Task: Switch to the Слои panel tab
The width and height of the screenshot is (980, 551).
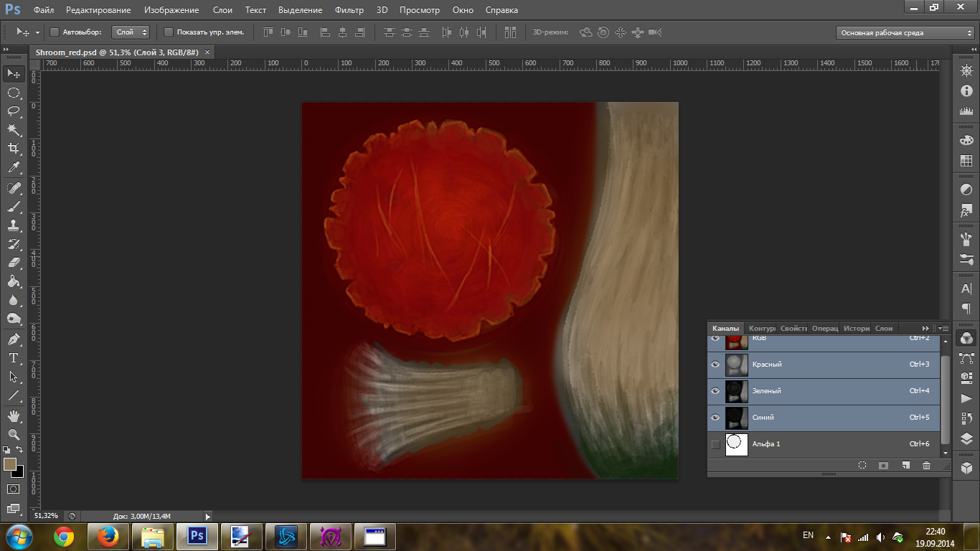Action: tap(884, 328)
